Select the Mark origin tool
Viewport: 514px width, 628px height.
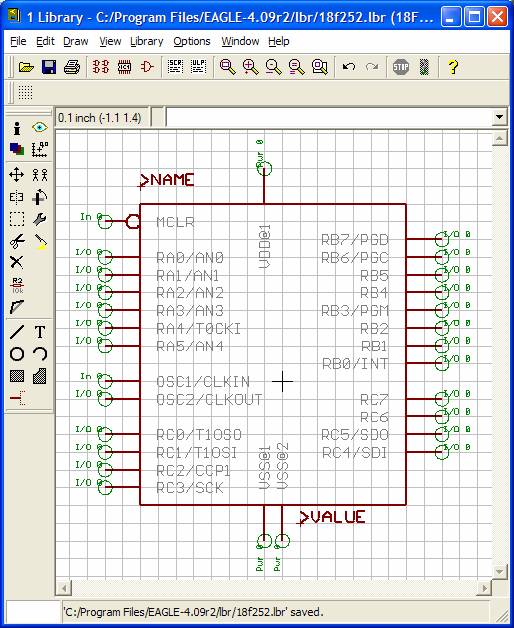(40, 149)
